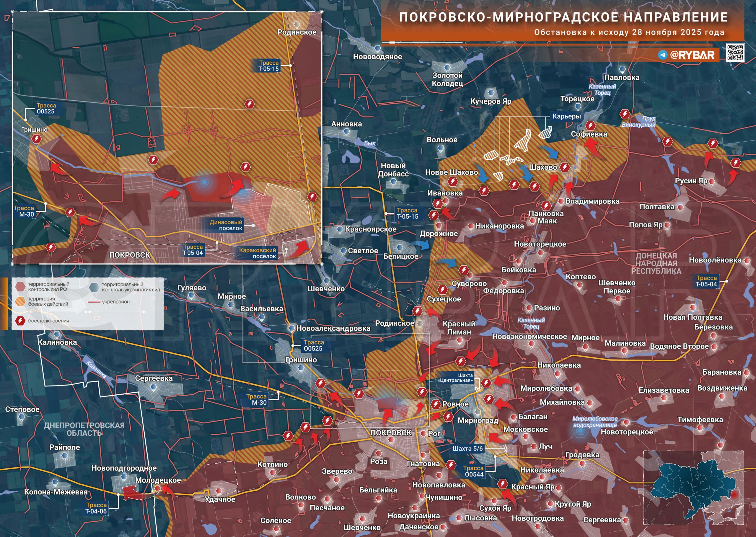The width and height of the screenshot is (756, 537).
Task: Click the Карьеры callout label
Action: click(566, 116)
